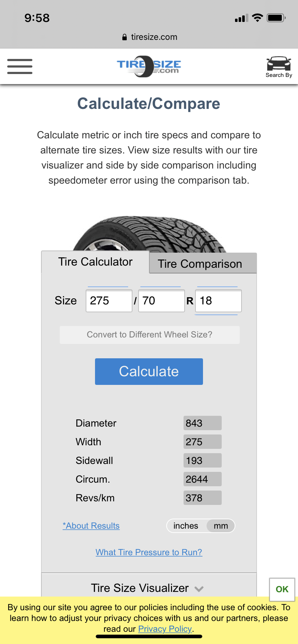
Task: Select the aspect ratio field showing 70
Action: pyautogui.click(x=161, y=300)
